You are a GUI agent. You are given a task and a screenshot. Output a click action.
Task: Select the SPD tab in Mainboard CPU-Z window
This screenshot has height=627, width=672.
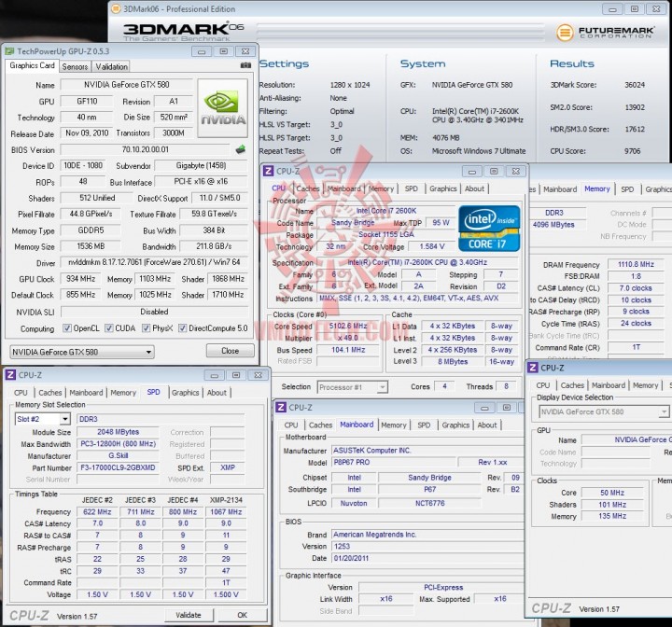pos(424,425)
